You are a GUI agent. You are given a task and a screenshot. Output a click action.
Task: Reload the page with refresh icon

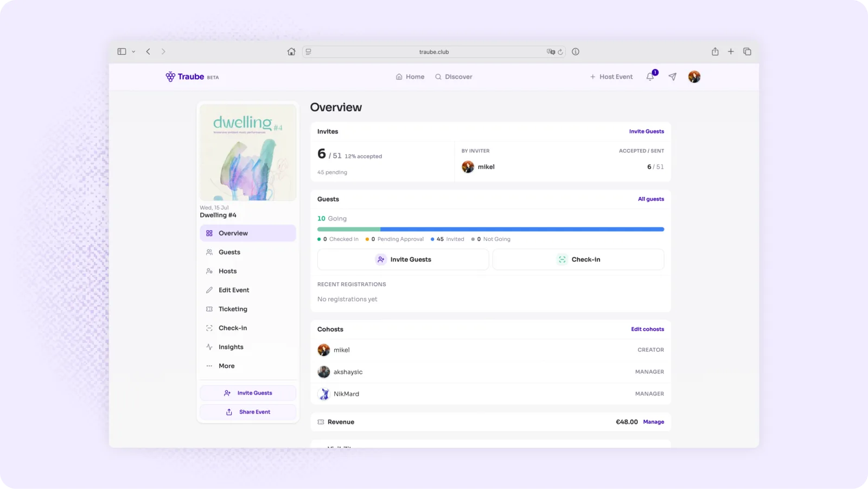pos(560,52)
